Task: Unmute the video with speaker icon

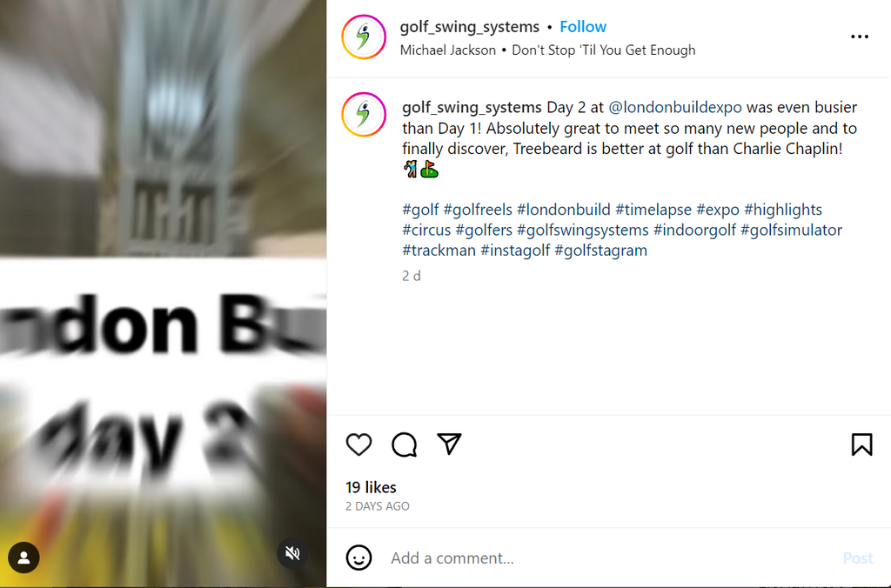Action: click(x=292, y=553)
